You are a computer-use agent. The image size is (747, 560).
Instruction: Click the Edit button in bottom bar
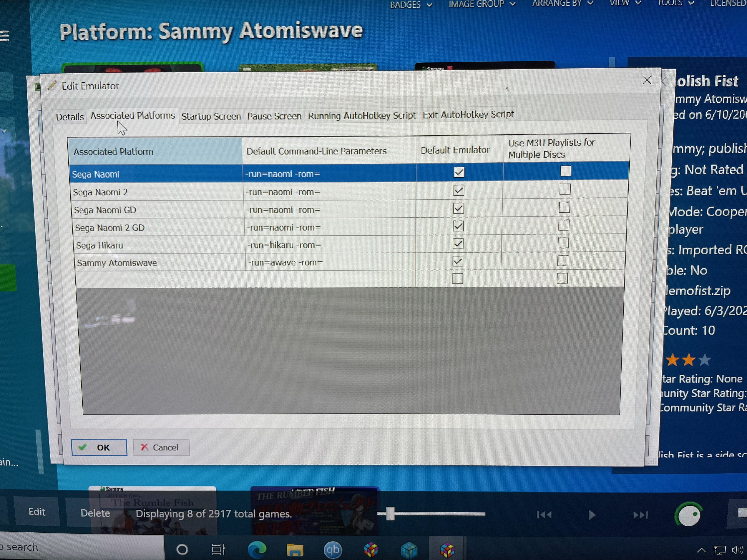(36, 512)
